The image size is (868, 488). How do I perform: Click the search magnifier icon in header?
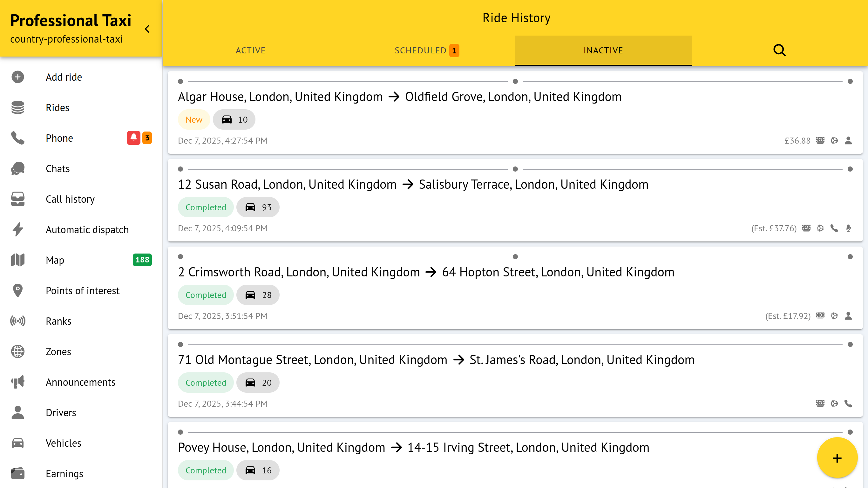coord(779,51)
